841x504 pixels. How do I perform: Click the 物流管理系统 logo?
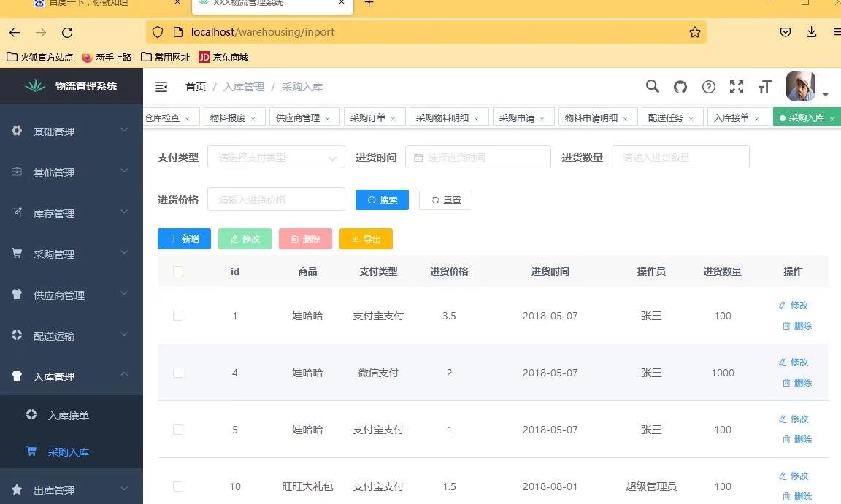72,86
